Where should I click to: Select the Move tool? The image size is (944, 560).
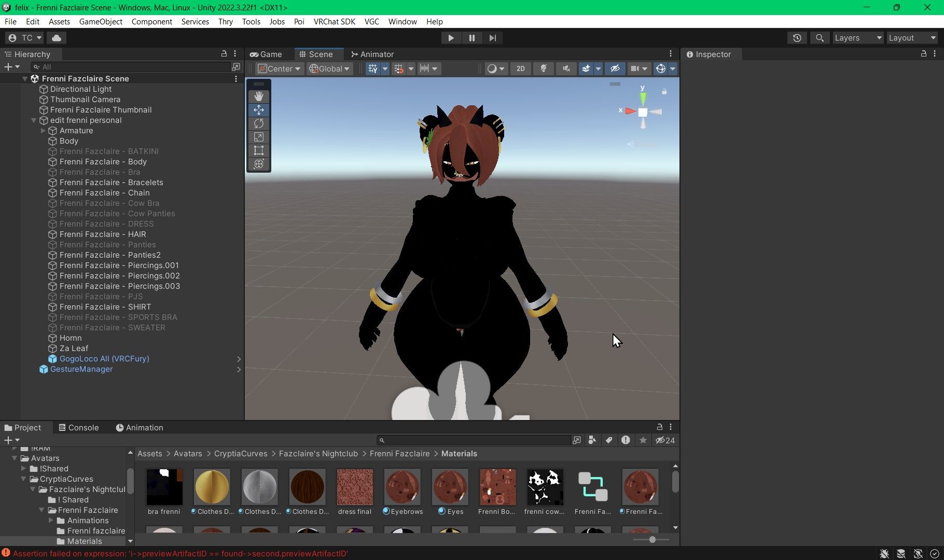259,110
